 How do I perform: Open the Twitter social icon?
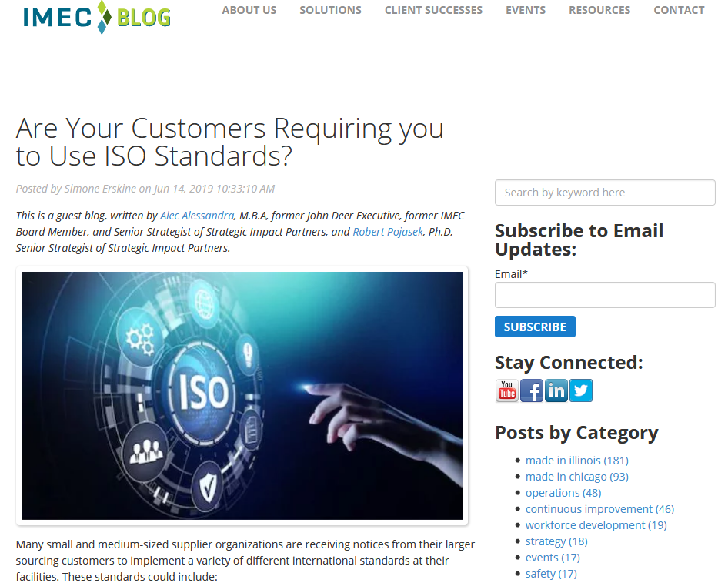(581, 390)
